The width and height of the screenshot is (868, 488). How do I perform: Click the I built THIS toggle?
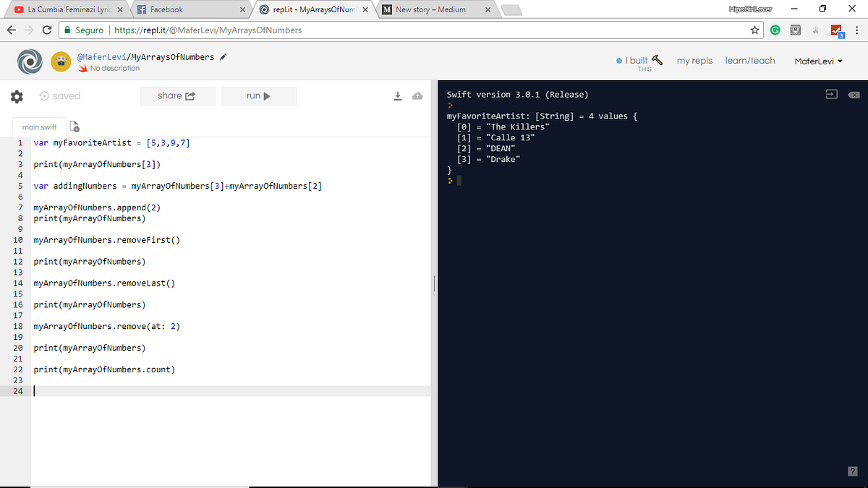click(639, 63)
